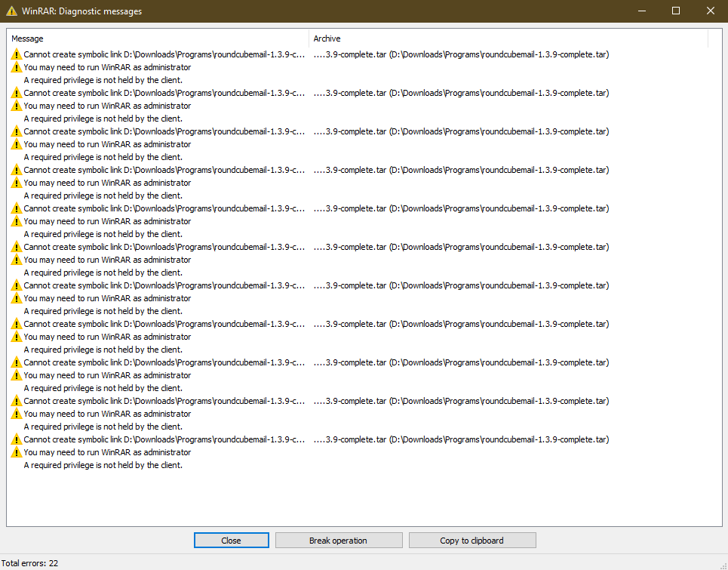The width and height of the screenshot is (728, 570).
Task: Click warning icon beside second symbolic link error
Action: click(x=17, y=93)
